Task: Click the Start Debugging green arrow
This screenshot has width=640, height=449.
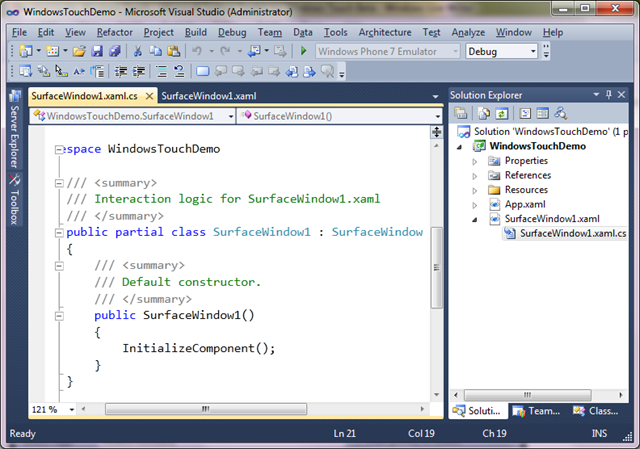Action: pyautogui.click(x=303, y=51)
